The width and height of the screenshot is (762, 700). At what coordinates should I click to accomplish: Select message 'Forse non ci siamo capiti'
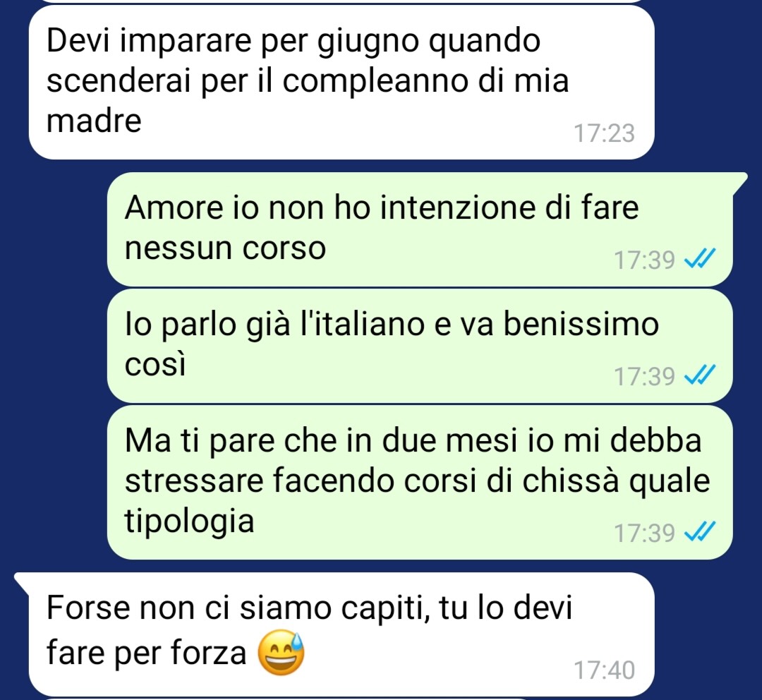click(341, 634)
